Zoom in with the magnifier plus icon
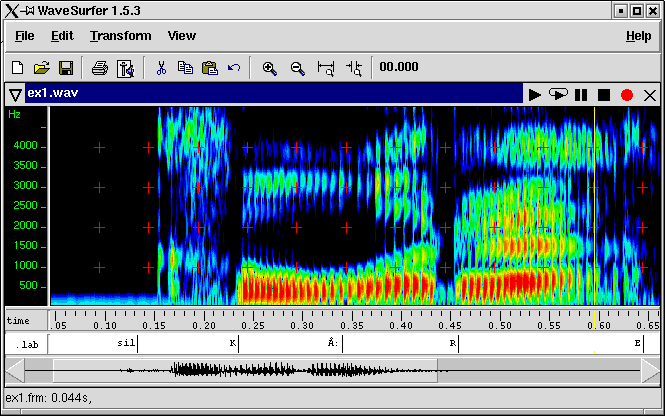The width and height of the screenshot is (665, 416). click(x=269, y=68)
